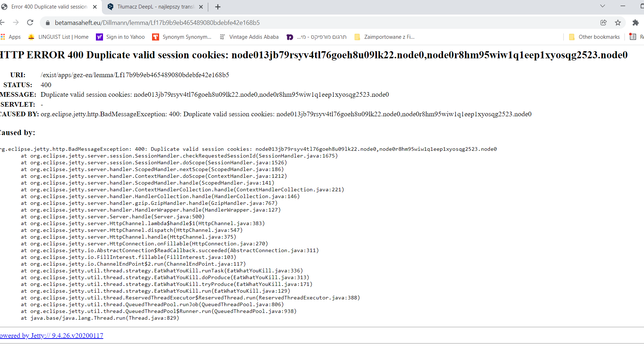Viewport: 644px width, 362px height.
Task: Open the reading list icon
Action: 633,37
